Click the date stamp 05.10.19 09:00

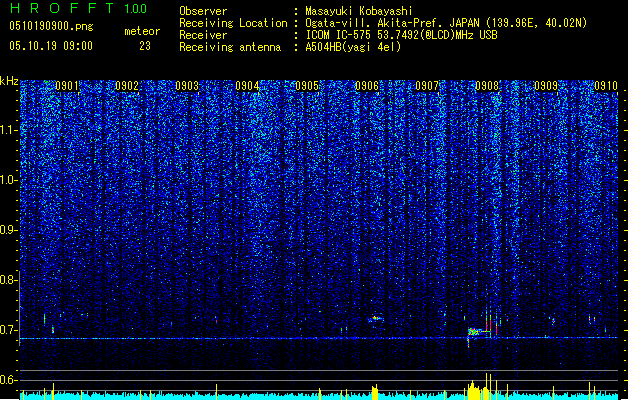point(51,46)
